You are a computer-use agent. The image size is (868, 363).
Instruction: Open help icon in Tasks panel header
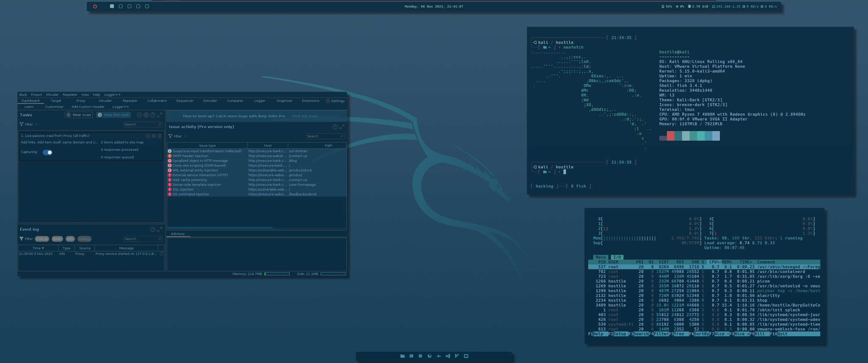(x=153, y=115)
